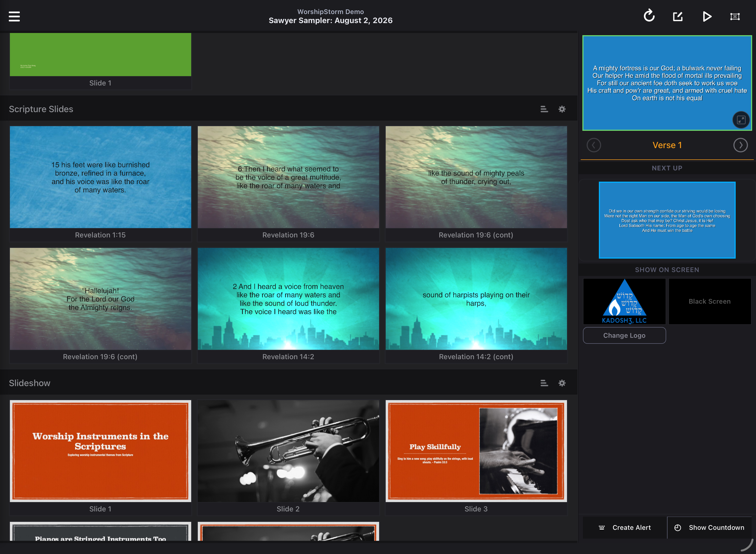This screenshot has height=554, width=756.
Task: Select the 'Hallelujah!' scripture slide
Action: pos(100,299)
